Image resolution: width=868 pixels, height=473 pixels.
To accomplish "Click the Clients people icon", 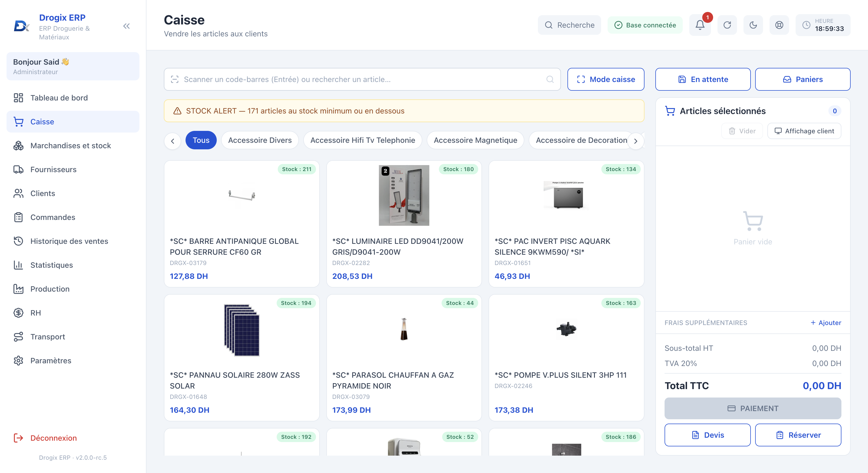I will [x=18, y=193].
